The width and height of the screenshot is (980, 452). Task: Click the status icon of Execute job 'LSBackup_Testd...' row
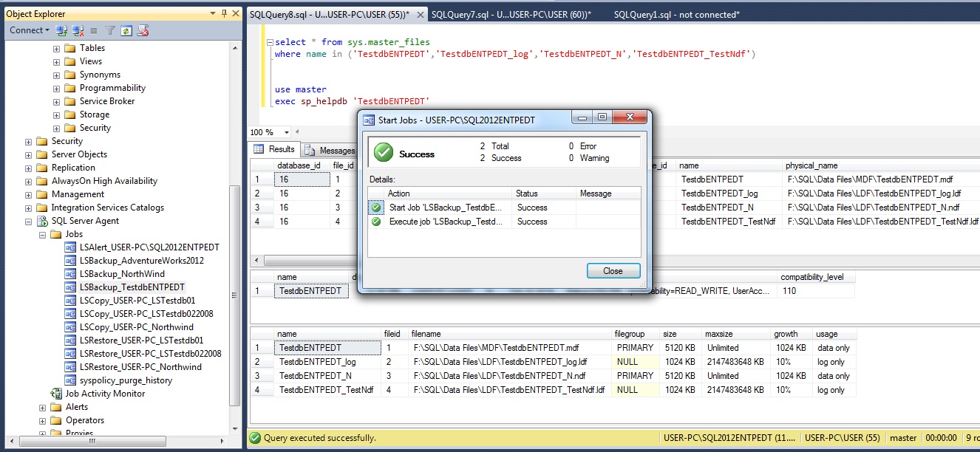pyautogui.click(x=376, y=222)
